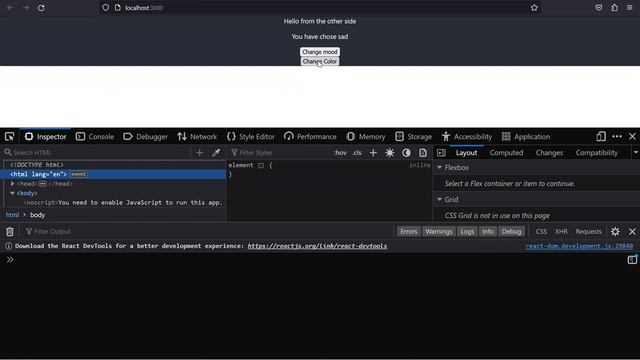The image size is (640, 360).
Task: Reload the localhost page
Action: pos(41,8)
